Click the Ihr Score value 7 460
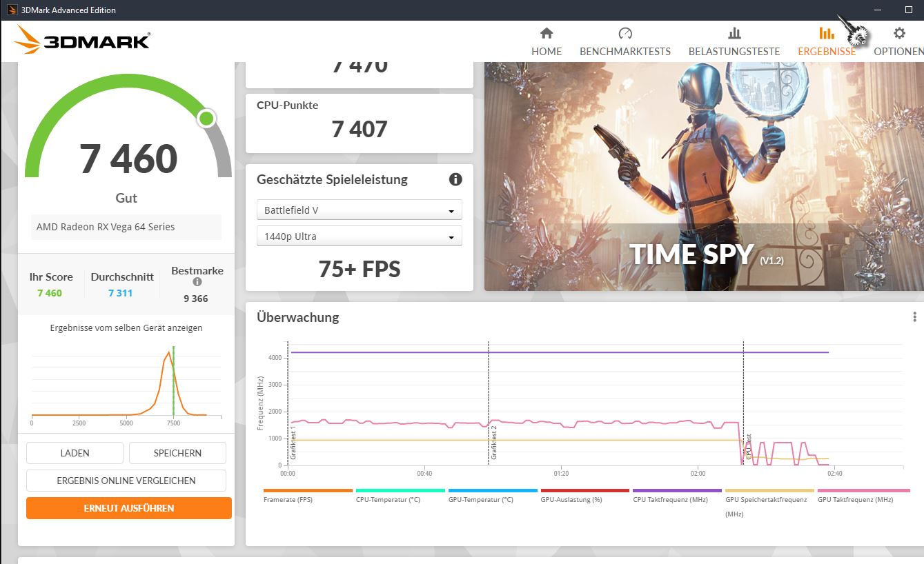 click(50, 293)
